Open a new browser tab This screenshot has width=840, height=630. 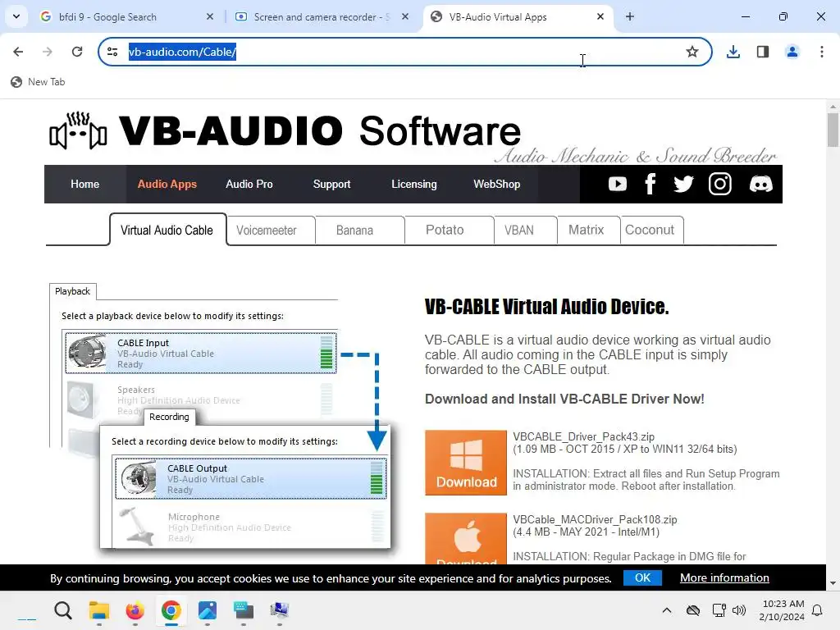(630, 16)
